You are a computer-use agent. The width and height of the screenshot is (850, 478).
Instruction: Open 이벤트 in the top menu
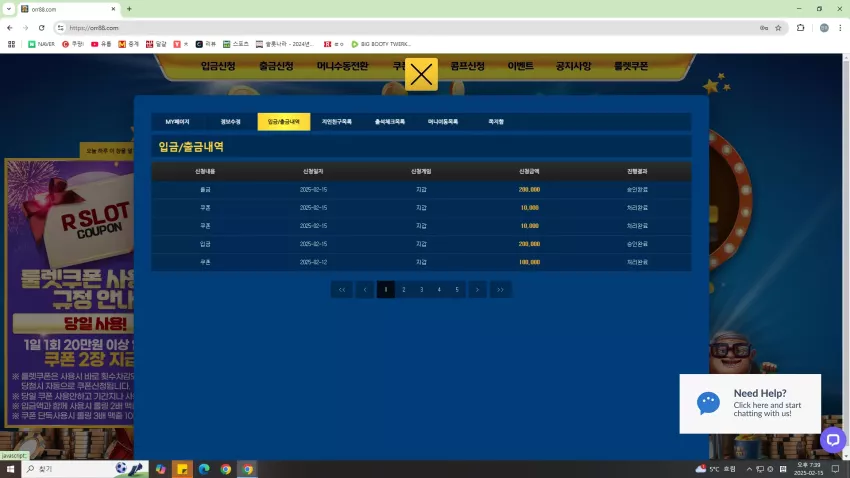point(520,66)
